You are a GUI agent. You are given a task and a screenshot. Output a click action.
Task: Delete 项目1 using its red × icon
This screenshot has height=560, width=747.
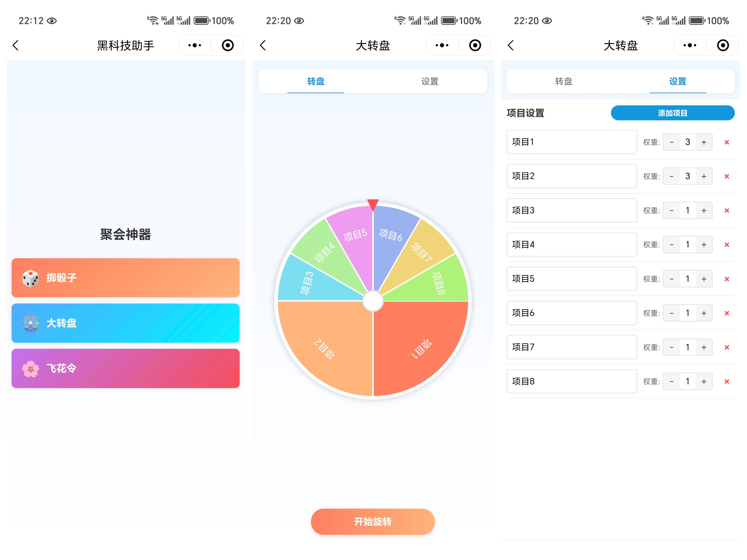[x=727, y=142]
